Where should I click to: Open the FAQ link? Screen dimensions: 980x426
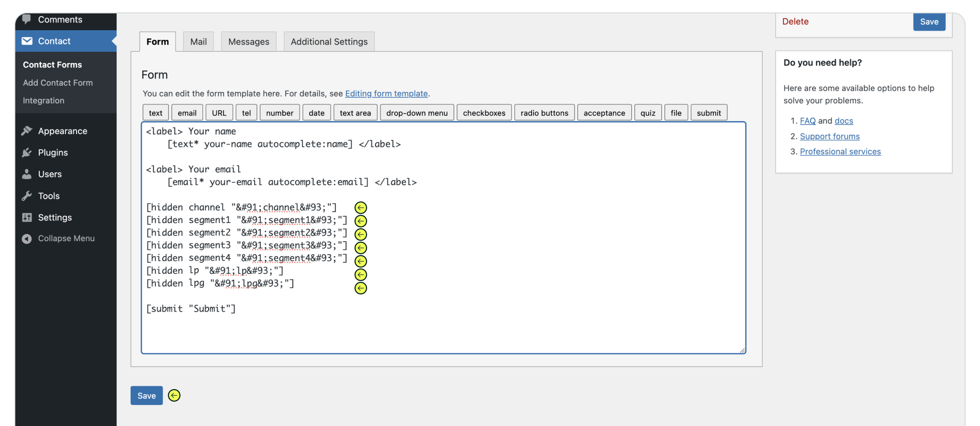pyautogui.click(x=808, y=121)
